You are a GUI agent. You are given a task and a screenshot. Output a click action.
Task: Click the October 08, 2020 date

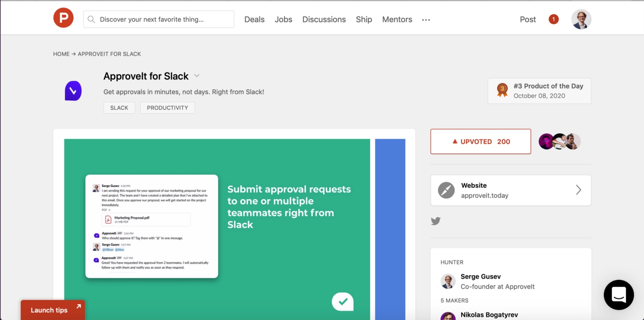pyautogui.click(x=539, y=96)
